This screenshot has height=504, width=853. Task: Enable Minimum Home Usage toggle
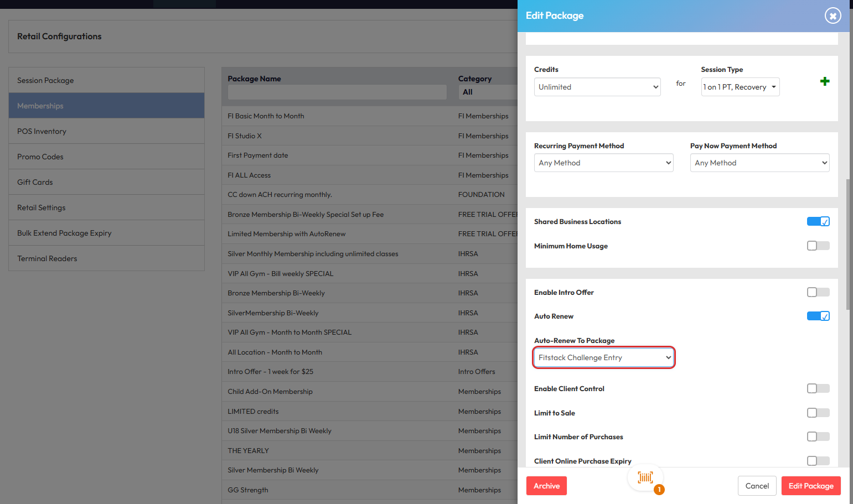(818, 246)
